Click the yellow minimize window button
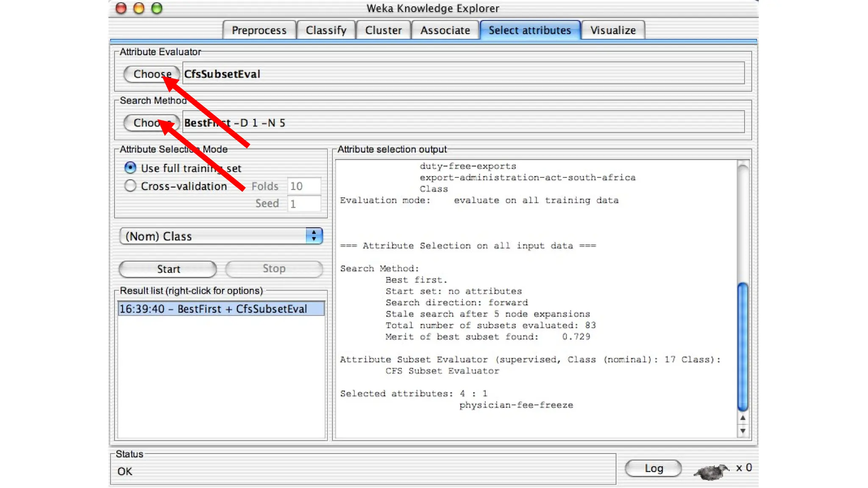 (139, 8)
